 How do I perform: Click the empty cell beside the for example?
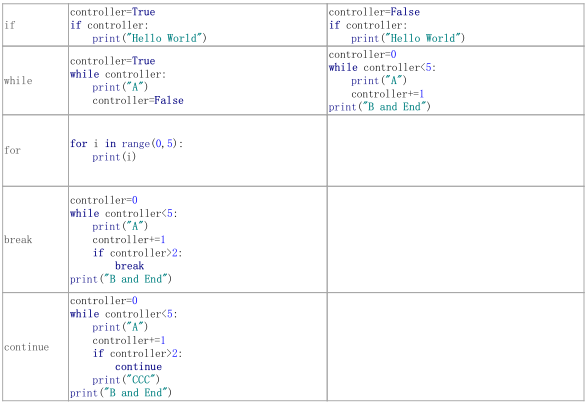456,150
